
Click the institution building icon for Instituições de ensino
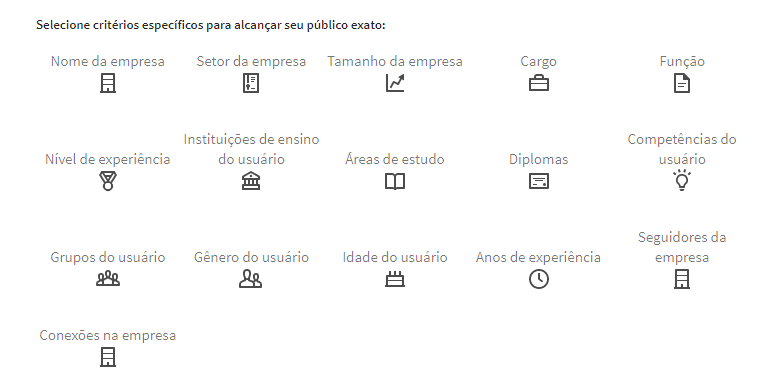[251, 181]
